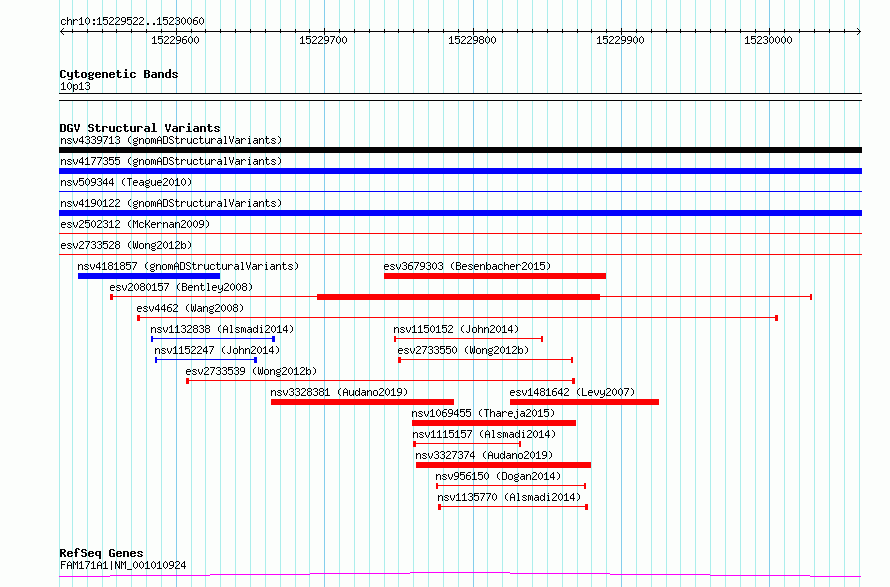
Task: Click the nsv4181857 (gnomADStructuralVariants) label
Action: [x=188, y=266]
